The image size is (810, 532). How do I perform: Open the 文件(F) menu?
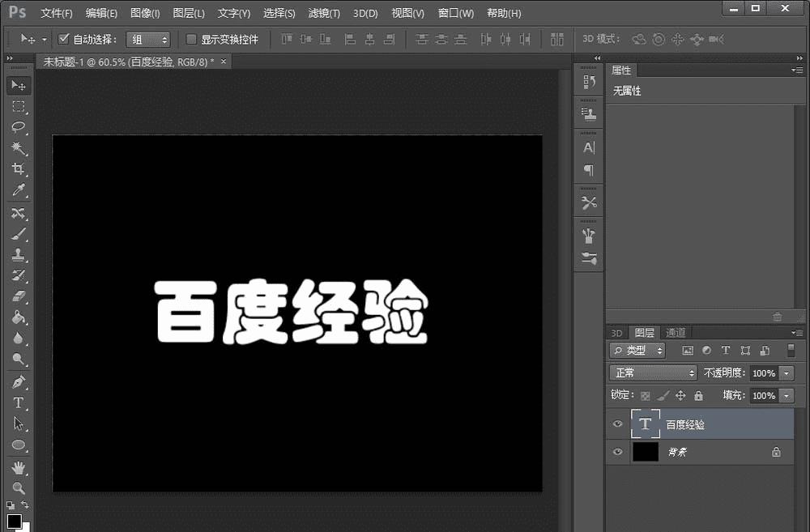tap(57, 13)
